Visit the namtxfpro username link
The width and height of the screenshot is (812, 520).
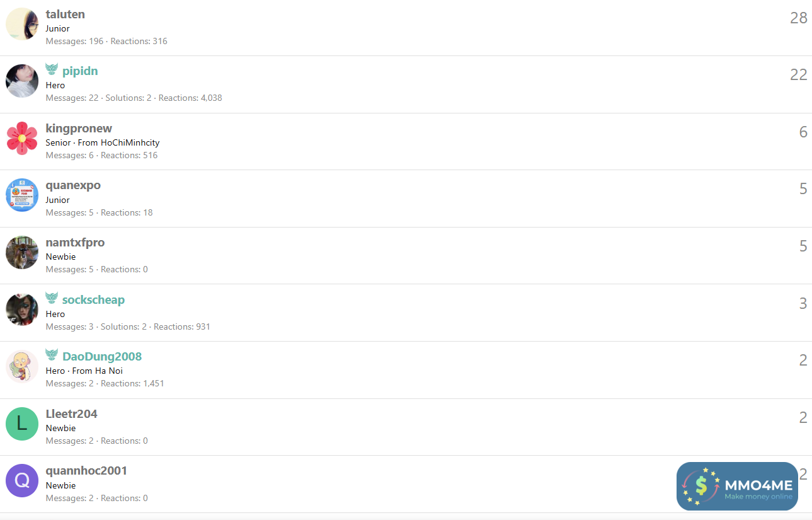[x=75, y=243]
